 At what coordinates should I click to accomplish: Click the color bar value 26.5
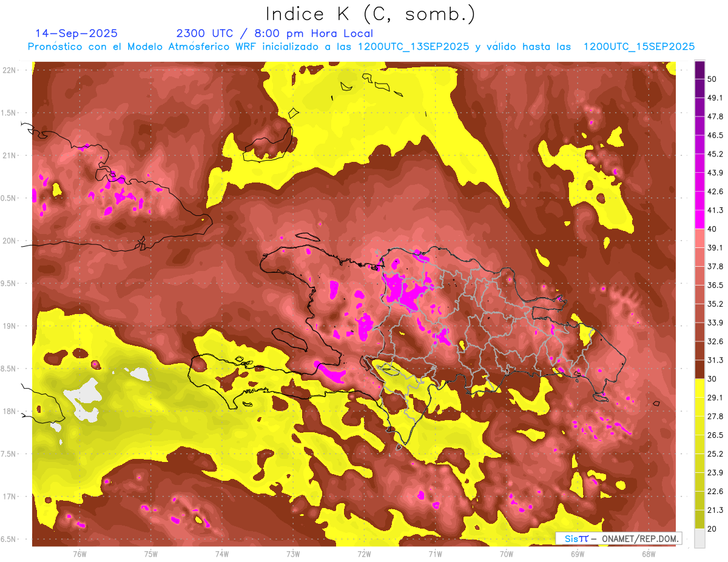[715, 435]
